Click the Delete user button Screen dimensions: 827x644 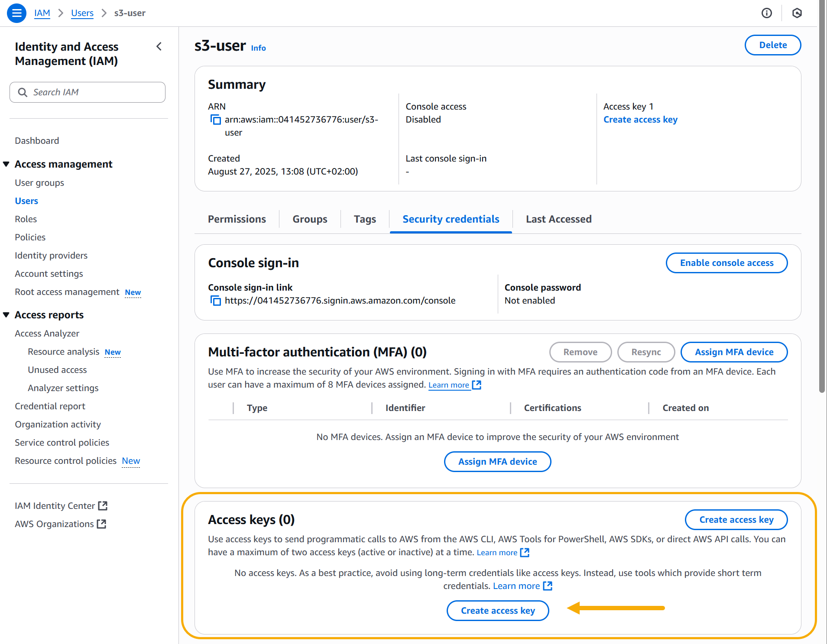point(772,45)
